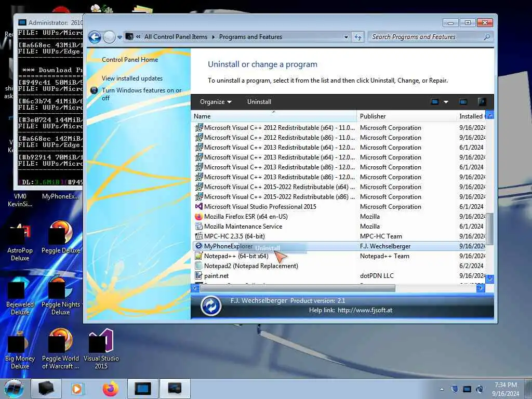Click the Control Panel icon in address bar

[x=129, y=36]
